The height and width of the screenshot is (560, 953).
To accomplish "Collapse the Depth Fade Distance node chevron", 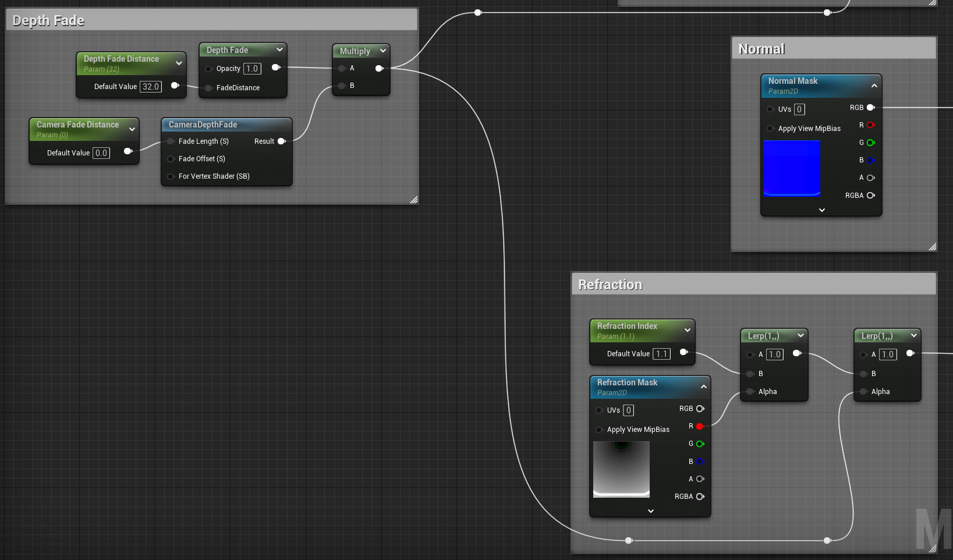I will (x=179, y=63).
